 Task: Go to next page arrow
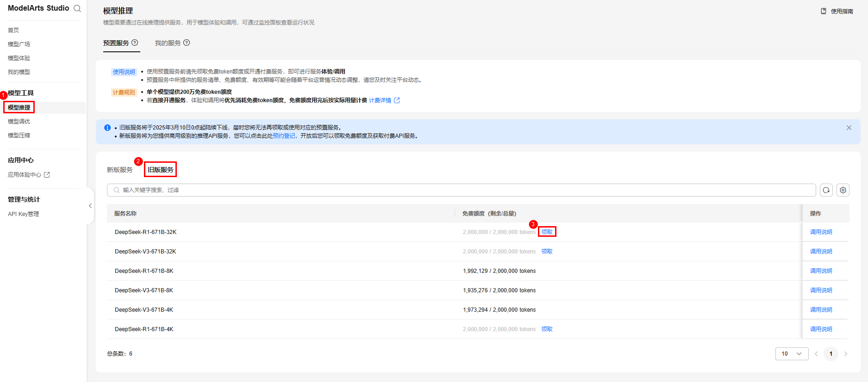coord(846,354)
